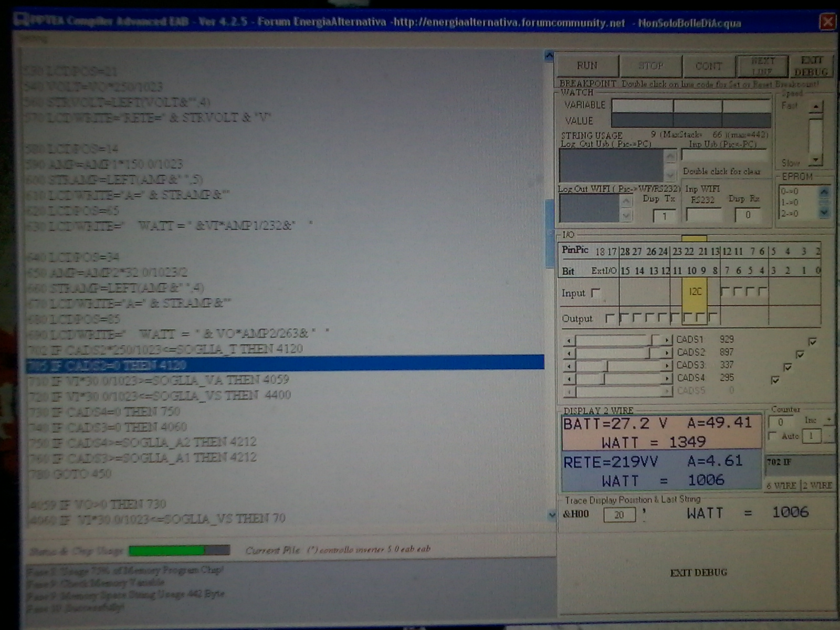Enable the Counter Auto checkbox

tap(772, 436)
